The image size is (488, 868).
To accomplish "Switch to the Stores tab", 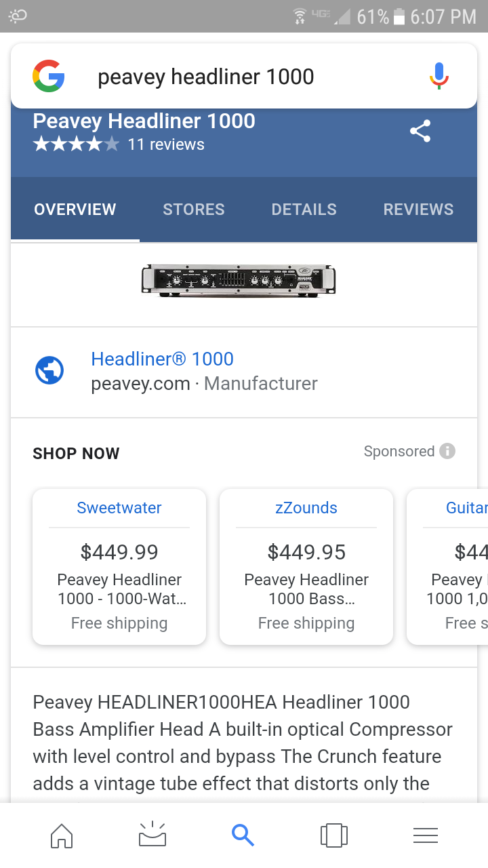I will tap(194, 210).
